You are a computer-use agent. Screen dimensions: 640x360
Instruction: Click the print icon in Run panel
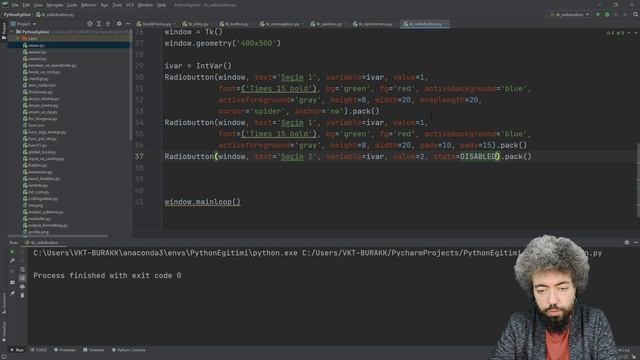(x=22, y=287)
